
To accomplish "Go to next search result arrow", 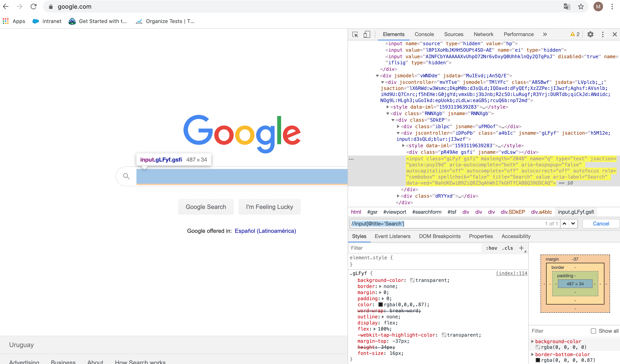I will 573,223.
